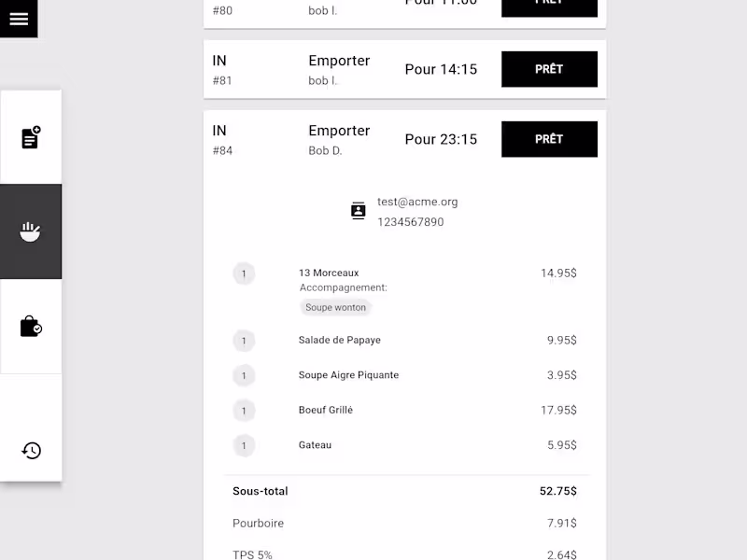The height and width of the screenshot is (560, 747).
Task: Click the test@acme.org email address
Action: point(417,202)
